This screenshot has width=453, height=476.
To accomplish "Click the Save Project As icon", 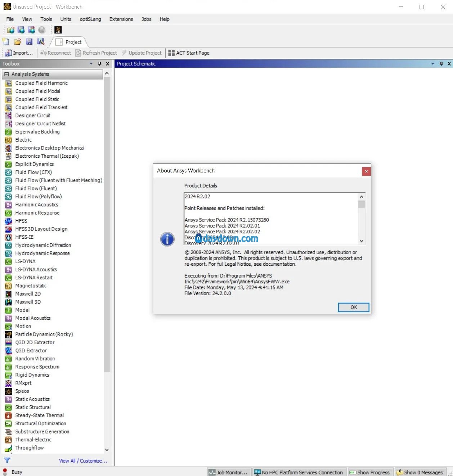I will click(x=41, y=42).
